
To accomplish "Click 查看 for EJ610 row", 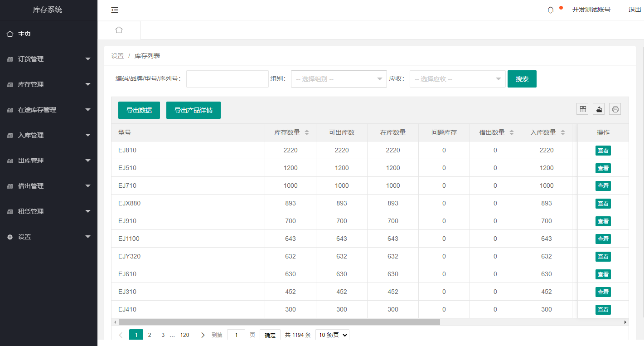I will click(x=603, y=274).
